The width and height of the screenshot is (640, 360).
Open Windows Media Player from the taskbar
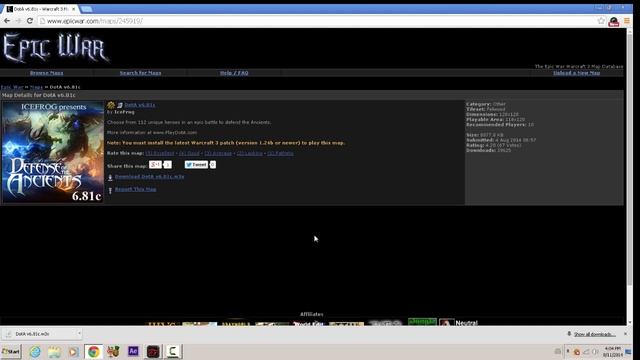pyautogui.click(x=73, y=351)
